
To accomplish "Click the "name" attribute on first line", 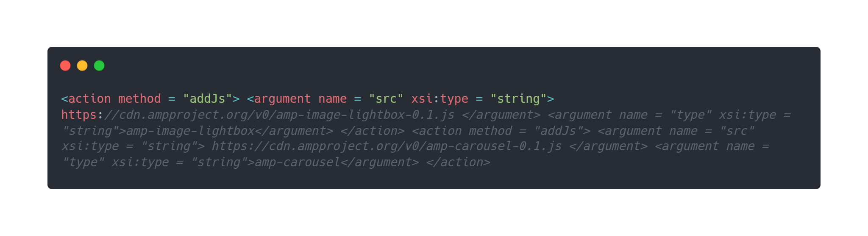I will point(332,99).
